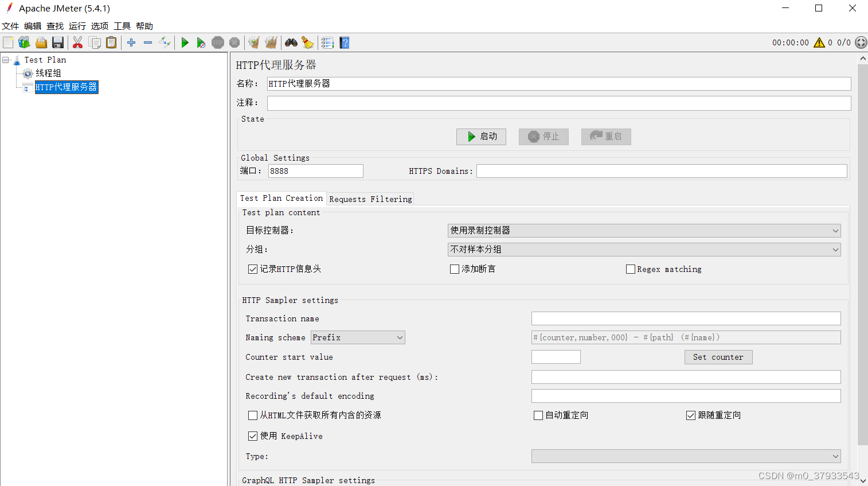The width and height of the screenshot is (868, 486).
Task: Save the test plan with floppy icon
Action: [x=57, y=42]
